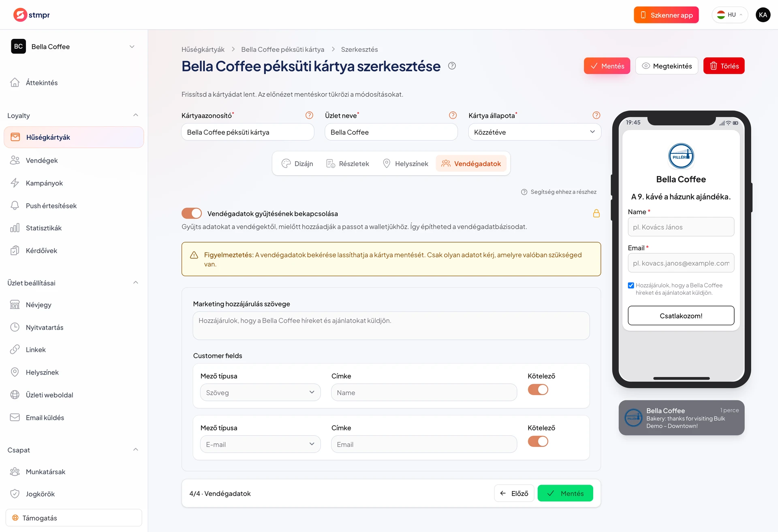The image size is (778, 532).
Task: Click the Name field in phone preview
Action: [x=681, y=227]
